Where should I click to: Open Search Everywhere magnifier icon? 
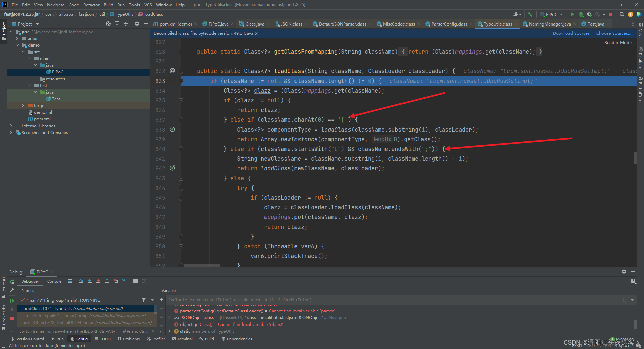click(622, 14)
